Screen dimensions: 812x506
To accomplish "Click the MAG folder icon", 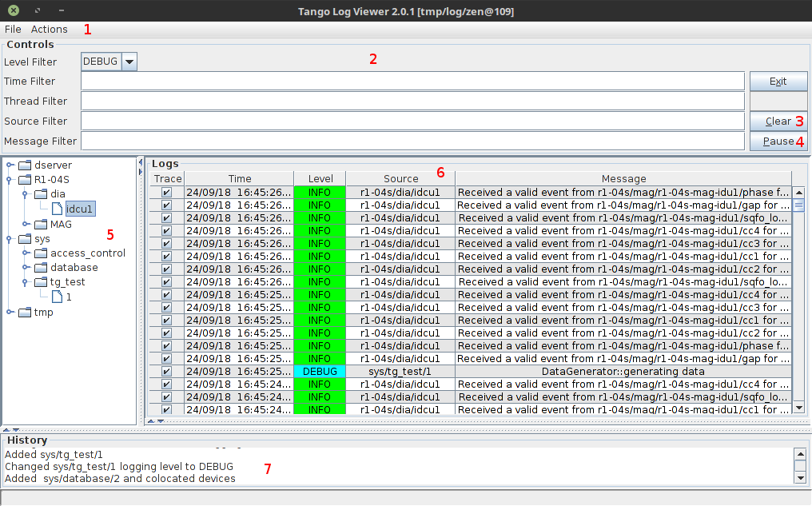I will [x=41, y=225].
